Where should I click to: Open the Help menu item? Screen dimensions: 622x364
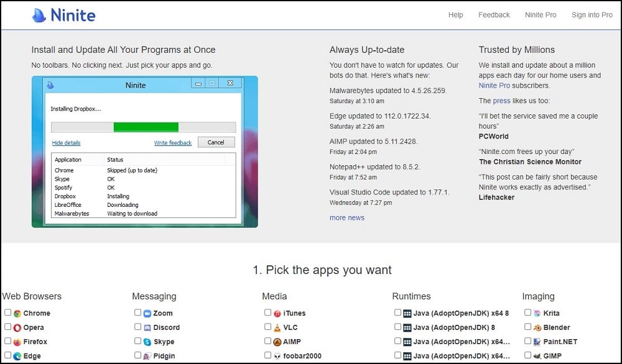(455, 15)
